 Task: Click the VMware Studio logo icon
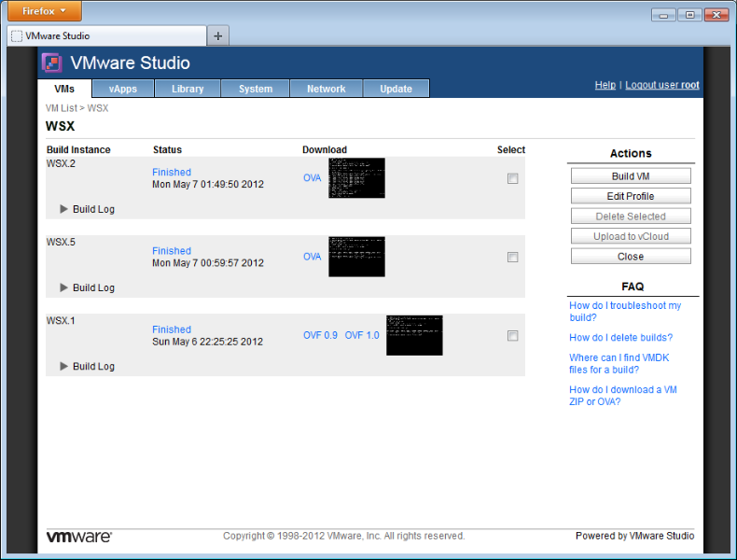pos(51,63)
